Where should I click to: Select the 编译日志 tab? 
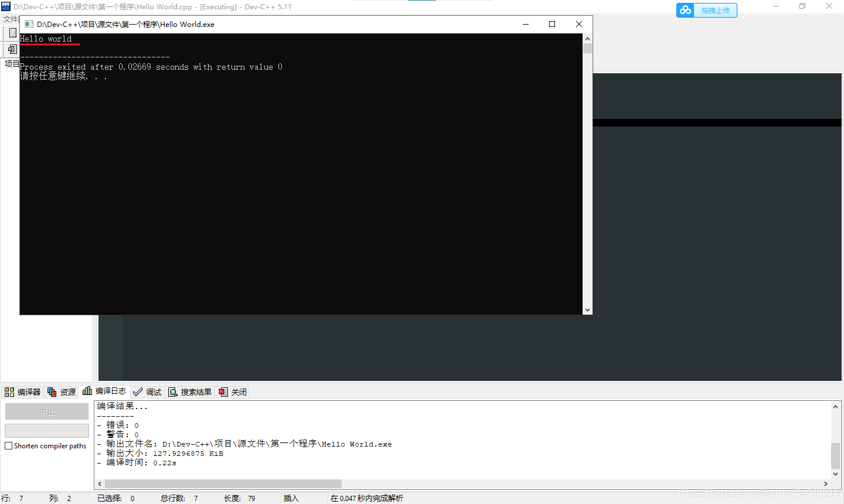coord(104,391)
